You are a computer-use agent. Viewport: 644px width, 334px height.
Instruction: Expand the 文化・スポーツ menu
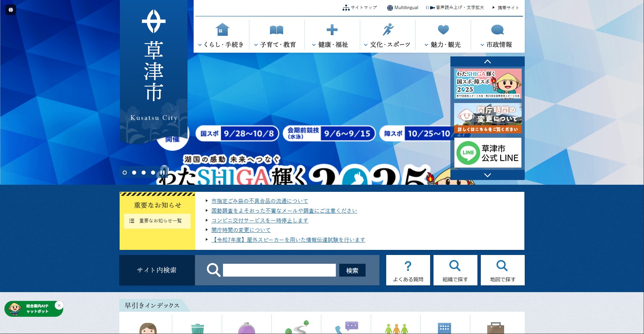click(x=387, y=45)
